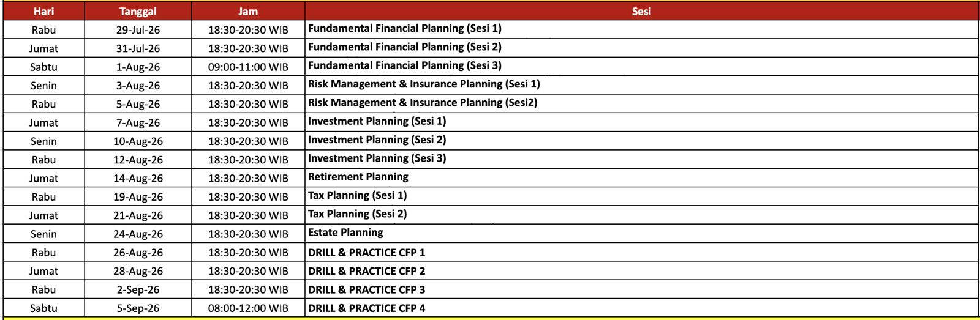Click the 14-Aug-26 date cell

point(138,178)
